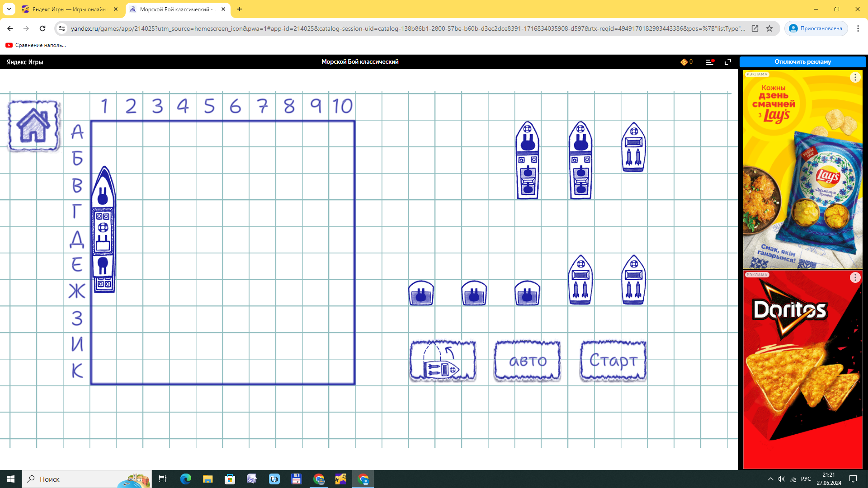Open the Doritos ad options menu

(x=855, y=277)
